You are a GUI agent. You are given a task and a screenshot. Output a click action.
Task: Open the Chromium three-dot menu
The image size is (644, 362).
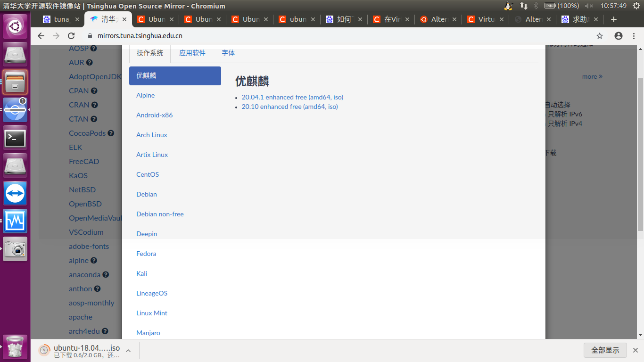(x=635, y=36)
